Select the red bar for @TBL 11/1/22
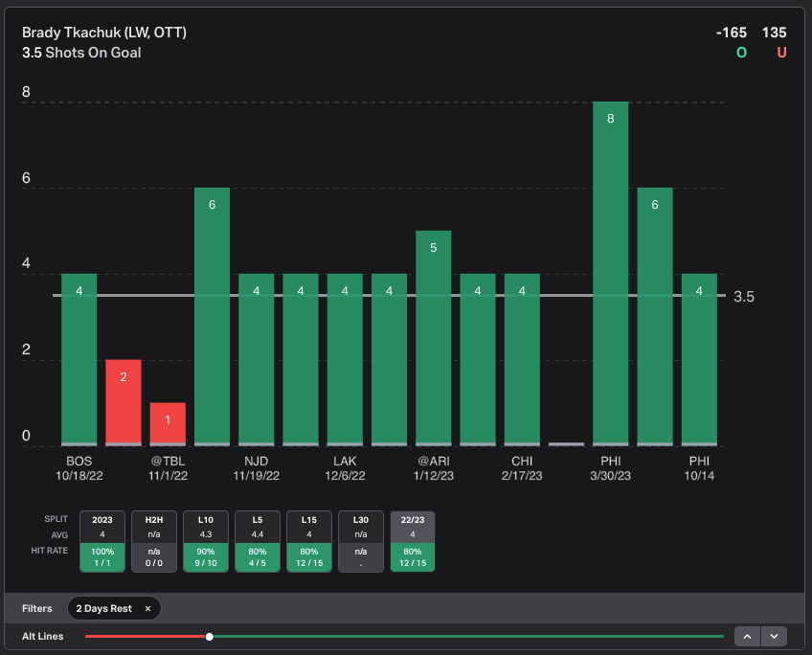812x655 pixels. click(x=168, y=424)
